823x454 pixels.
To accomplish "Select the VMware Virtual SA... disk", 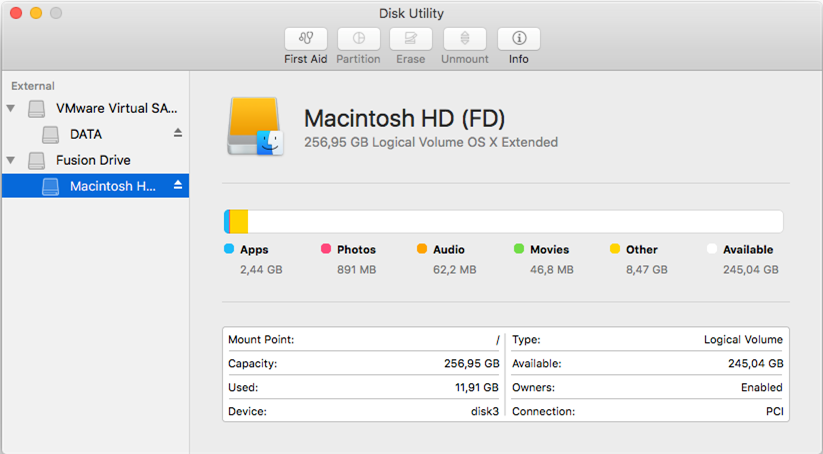I will (x=95, y=108).
